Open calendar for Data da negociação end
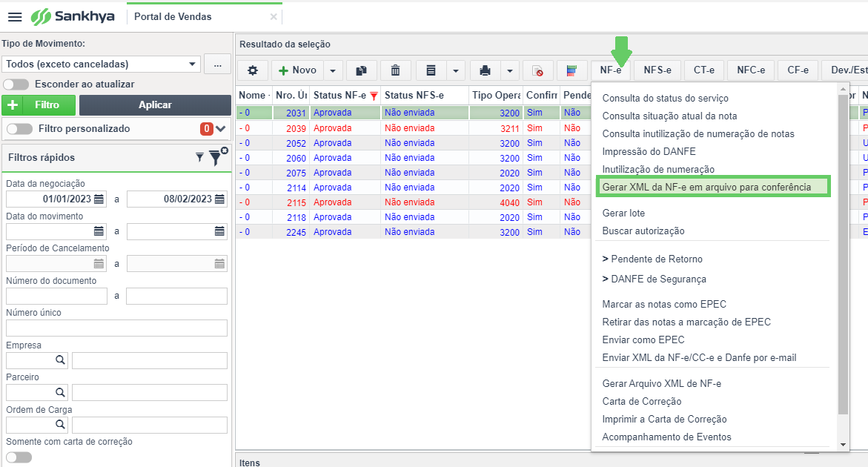The width and height of the screenshot is (868, 467). [219, 199]
